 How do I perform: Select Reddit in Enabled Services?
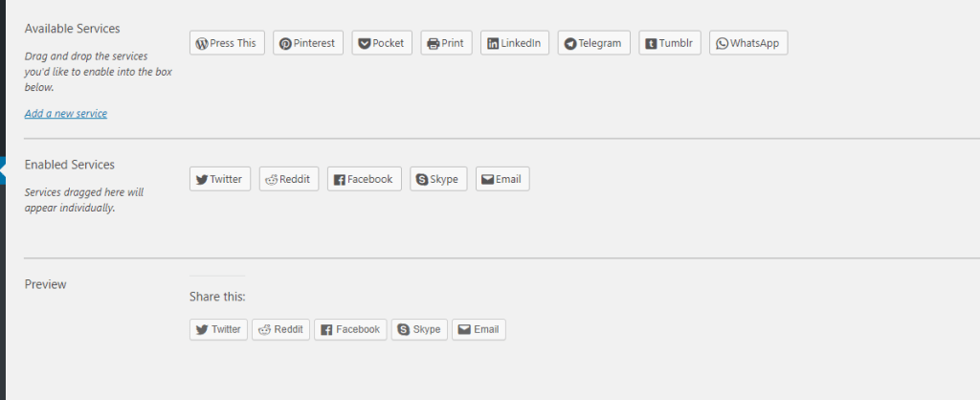pos(288,179)
